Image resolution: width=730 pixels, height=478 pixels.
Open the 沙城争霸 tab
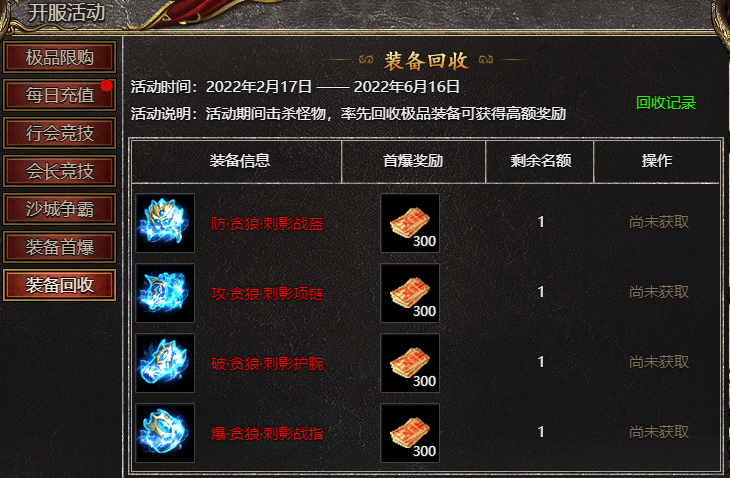pos(60,209)
